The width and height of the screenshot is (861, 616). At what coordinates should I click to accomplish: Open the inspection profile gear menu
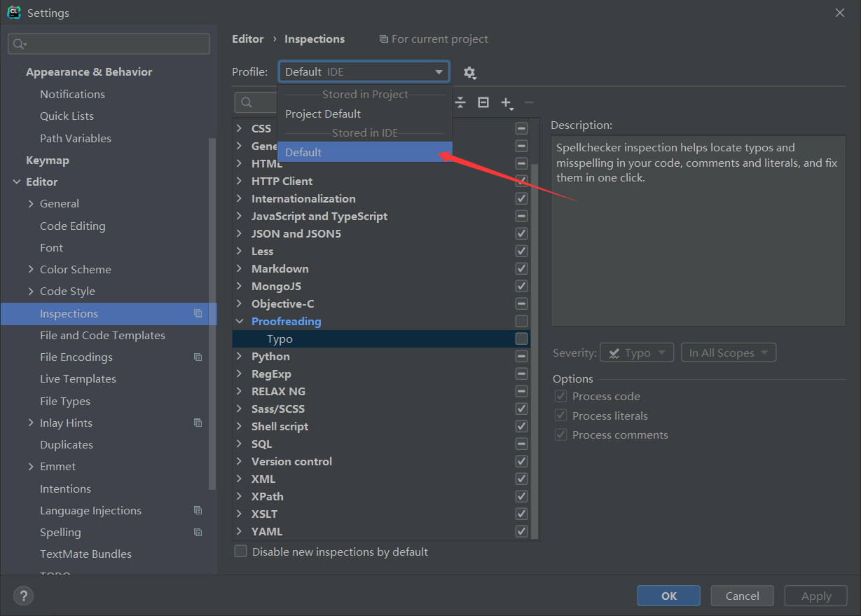[x=469, y=72]
